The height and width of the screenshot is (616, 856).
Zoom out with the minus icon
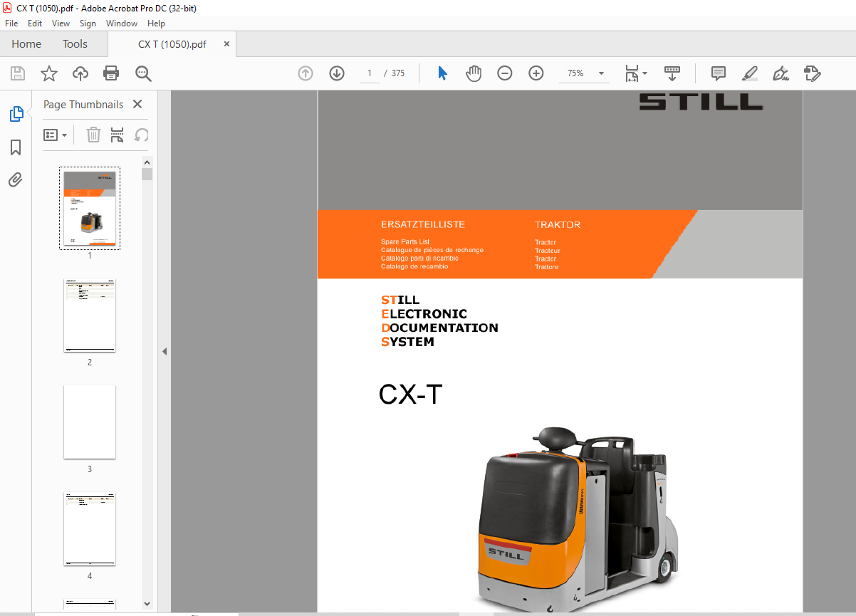[505, 73]
